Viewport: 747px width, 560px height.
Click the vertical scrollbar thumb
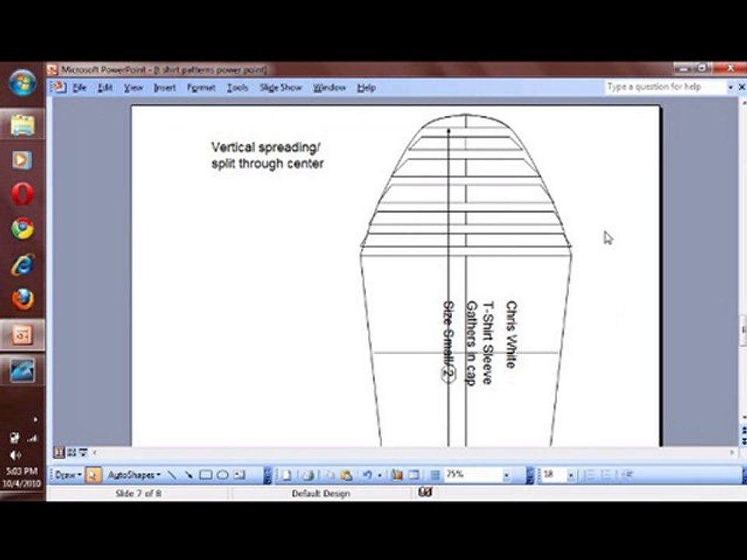[742, 330]
